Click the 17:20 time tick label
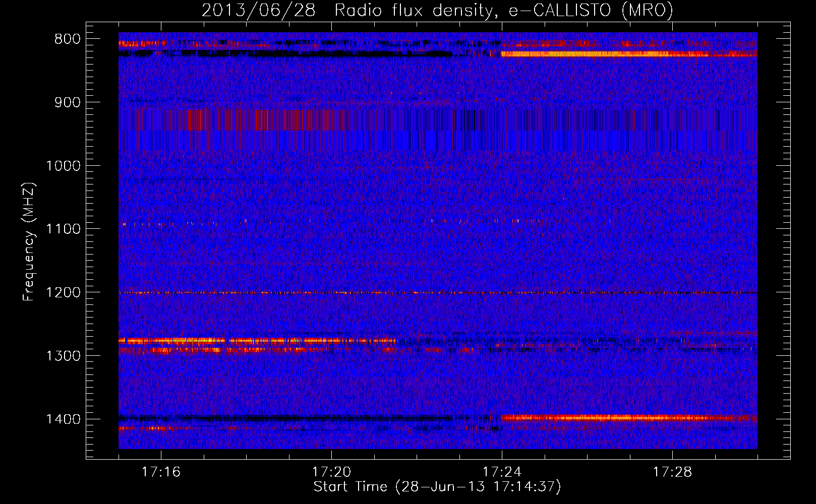 pyautogui.click(x=331, y=472)
